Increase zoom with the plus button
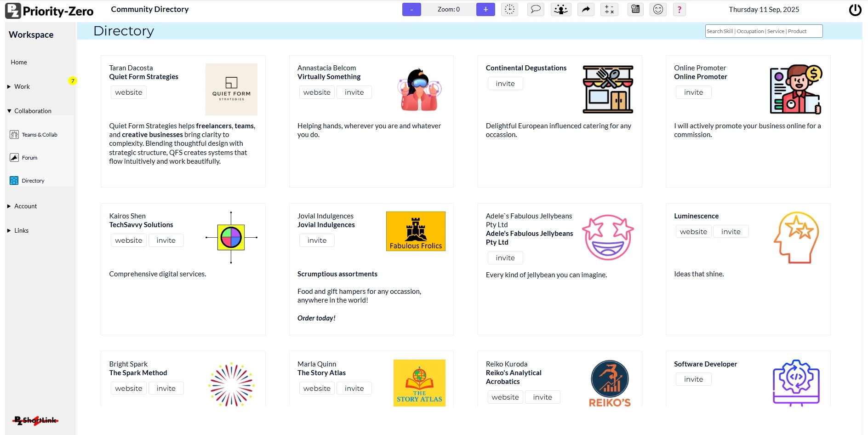Screen dimensions: 868x435 pyautogui.click(x=485, y=9)
